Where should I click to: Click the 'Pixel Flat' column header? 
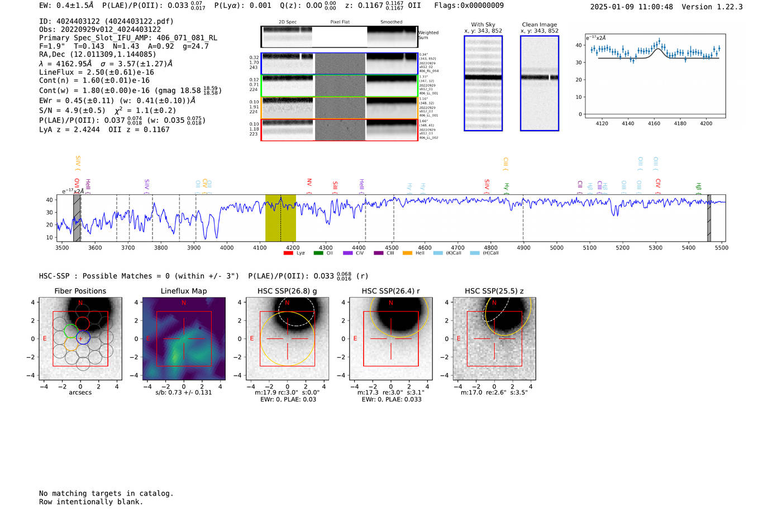pos(340,22)
